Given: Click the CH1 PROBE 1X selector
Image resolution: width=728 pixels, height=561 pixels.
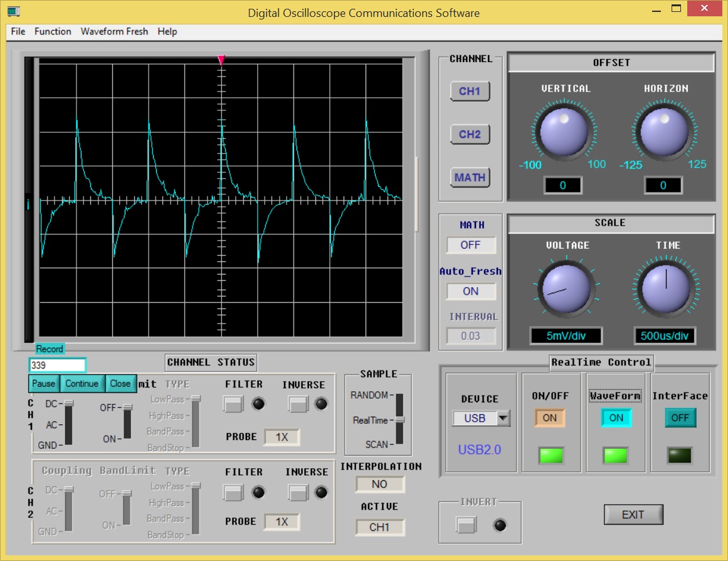Looking at the screenshot, I should (282, 437).
